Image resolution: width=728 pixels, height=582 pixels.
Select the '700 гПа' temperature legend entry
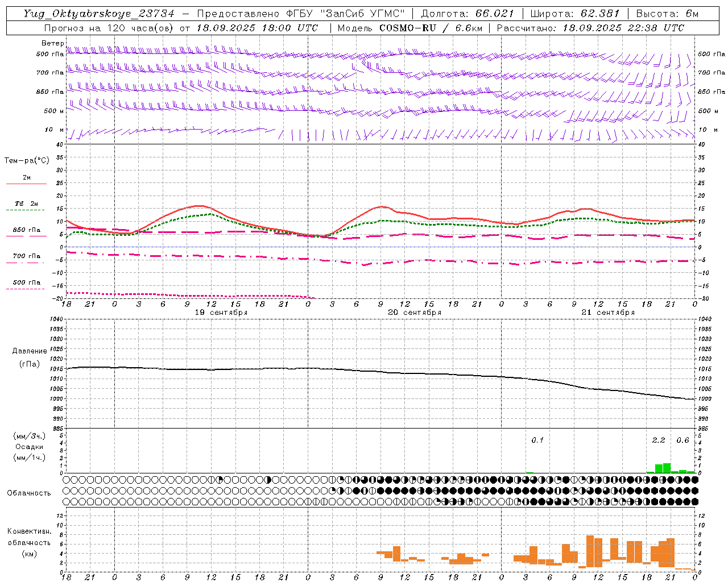pyautogui.click(x=27, y=256)
